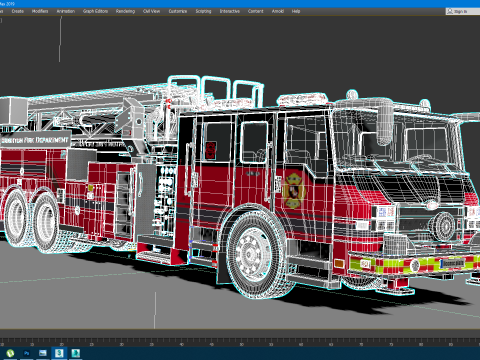Click the fire department emblem on cab door
Image resolution: width=480 pixels, height=360 pixels.
pyautogui.click(x=294, y=191)
